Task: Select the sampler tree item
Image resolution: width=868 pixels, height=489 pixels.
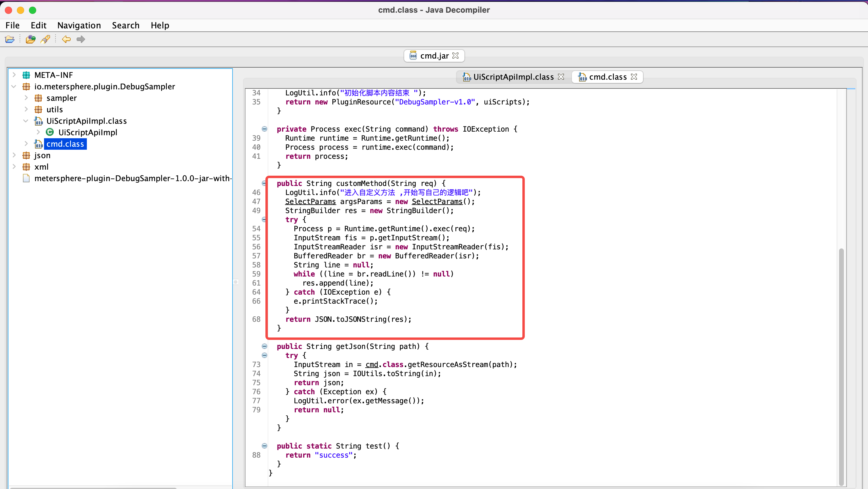Action: click(x=61, y=98)
